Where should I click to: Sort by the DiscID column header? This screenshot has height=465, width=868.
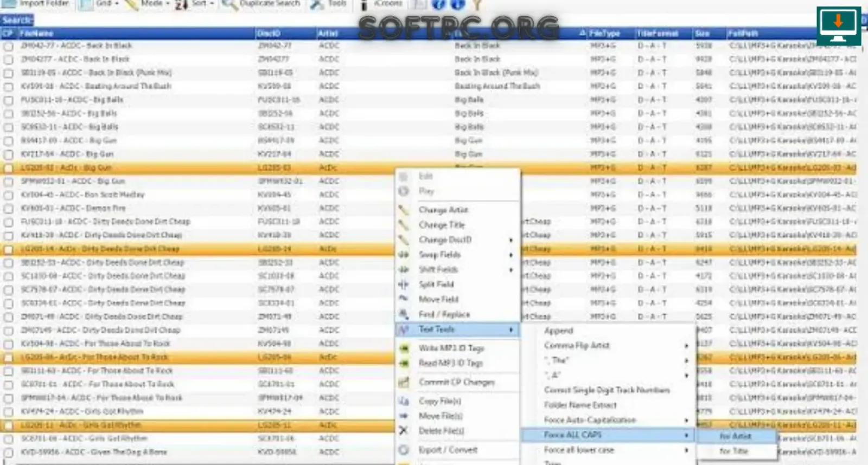click(x=286, y=34)
